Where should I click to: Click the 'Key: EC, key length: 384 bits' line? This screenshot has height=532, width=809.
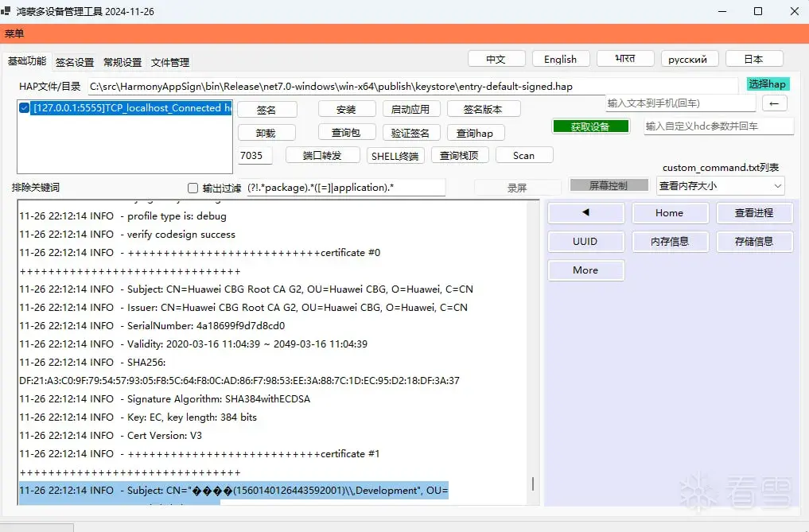(138, 417)
